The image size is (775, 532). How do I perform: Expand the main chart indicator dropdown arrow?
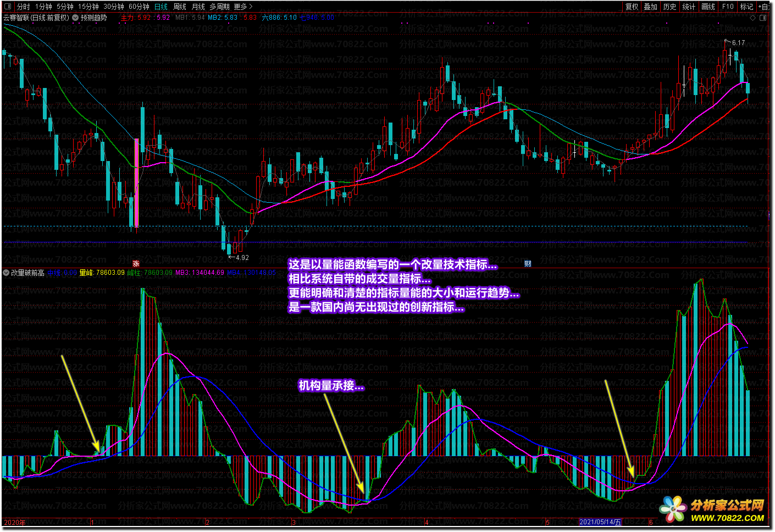pyautogui.click(x=75, y=18)
